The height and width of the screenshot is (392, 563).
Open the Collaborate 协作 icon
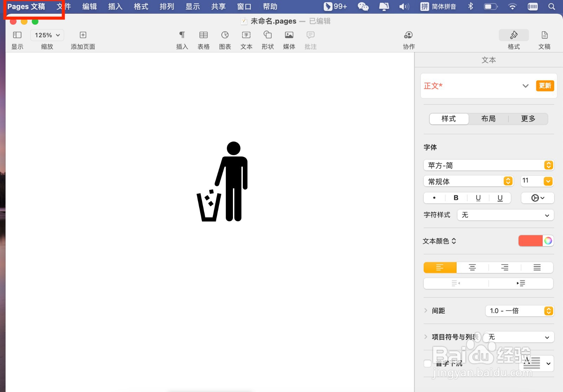click(x=409, y=35)
